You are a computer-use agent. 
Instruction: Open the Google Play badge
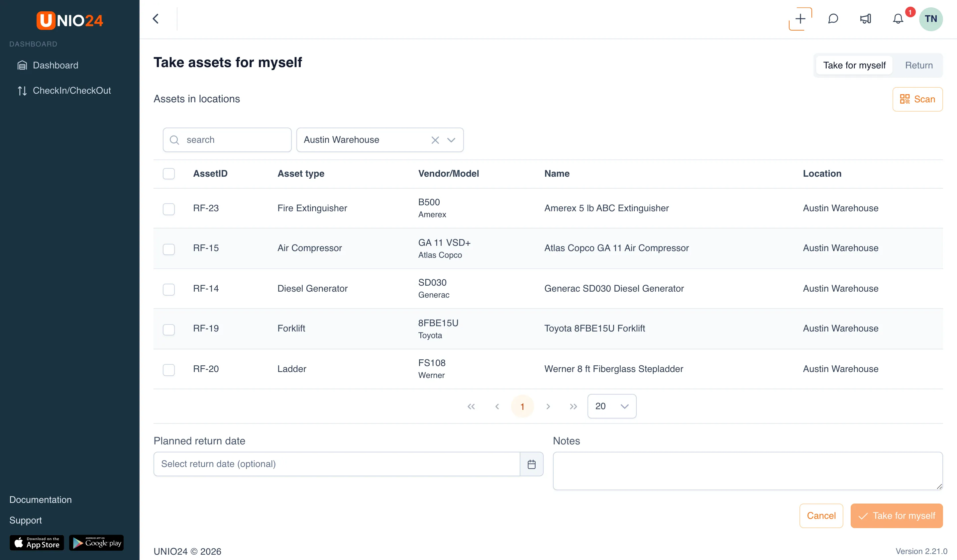tap(96, 543)
